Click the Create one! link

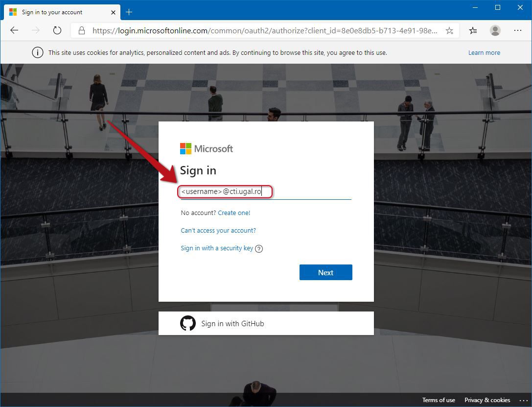click(x=234, y=213)
